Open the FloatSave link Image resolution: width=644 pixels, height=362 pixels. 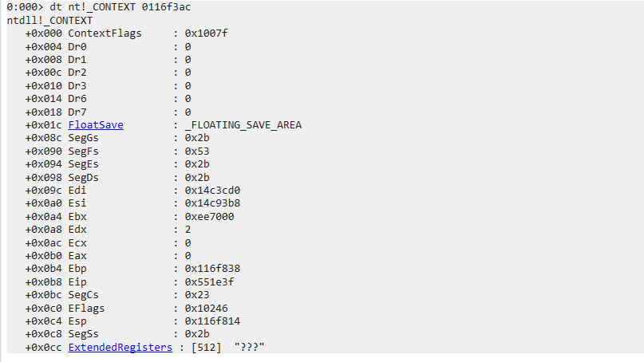(x=96, y=124)
